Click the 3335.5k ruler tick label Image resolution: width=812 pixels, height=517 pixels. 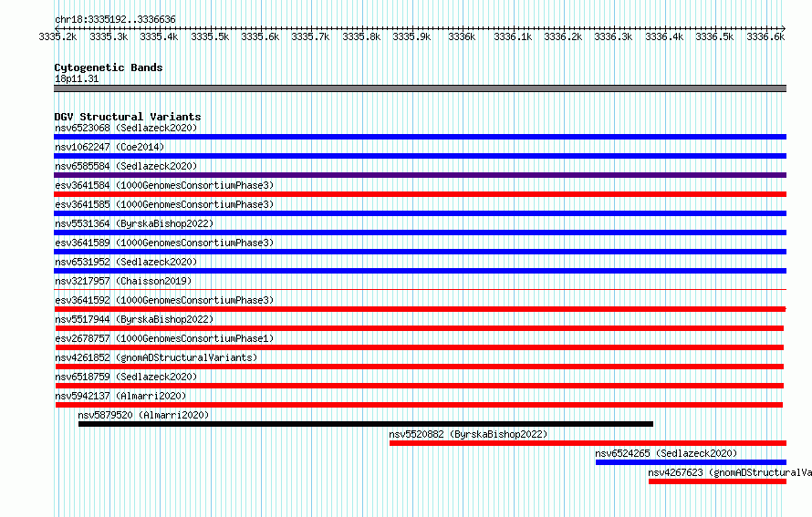click(210, 36)
